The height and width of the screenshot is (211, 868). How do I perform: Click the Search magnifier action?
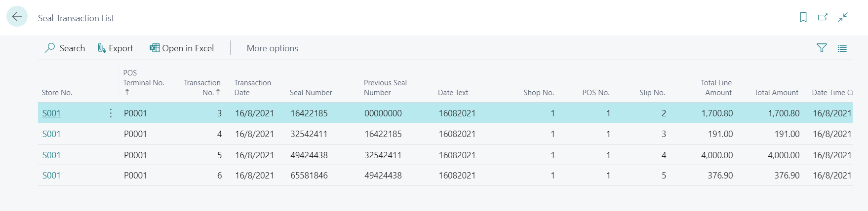65,48
